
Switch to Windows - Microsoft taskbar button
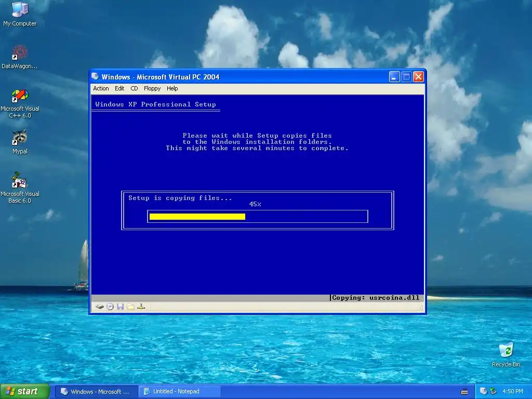96,392
